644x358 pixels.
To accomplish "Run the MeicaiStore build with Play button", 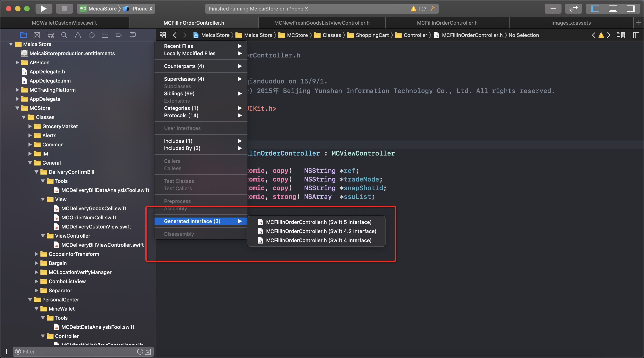I will [x=44, y=9].
